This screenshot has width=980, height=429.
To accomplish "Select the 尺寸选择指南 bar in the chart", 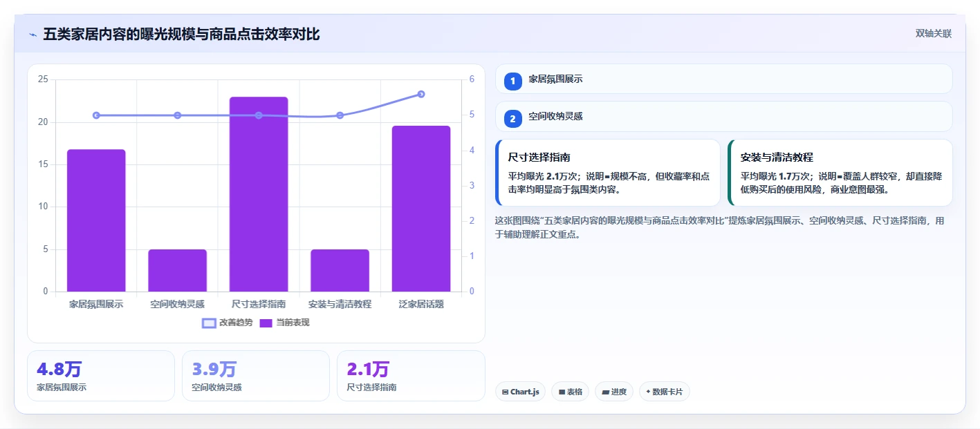I will point(259,194).
